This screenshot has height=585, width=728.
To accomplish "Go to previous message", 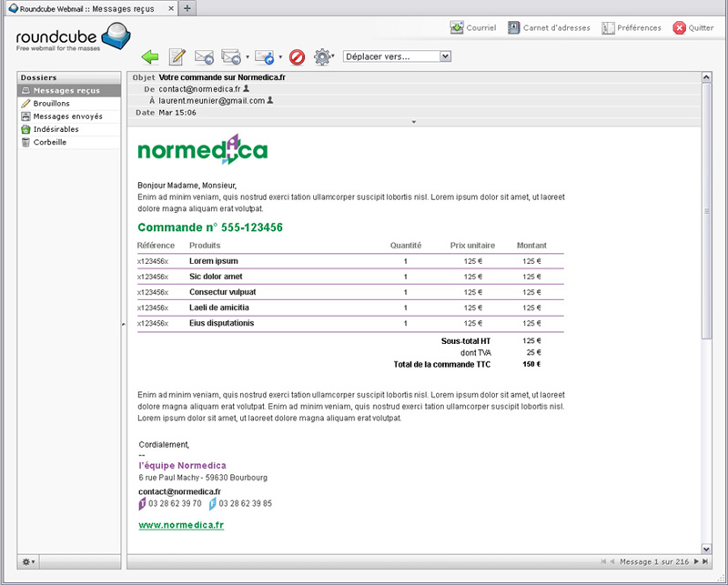I will [612, 561].
